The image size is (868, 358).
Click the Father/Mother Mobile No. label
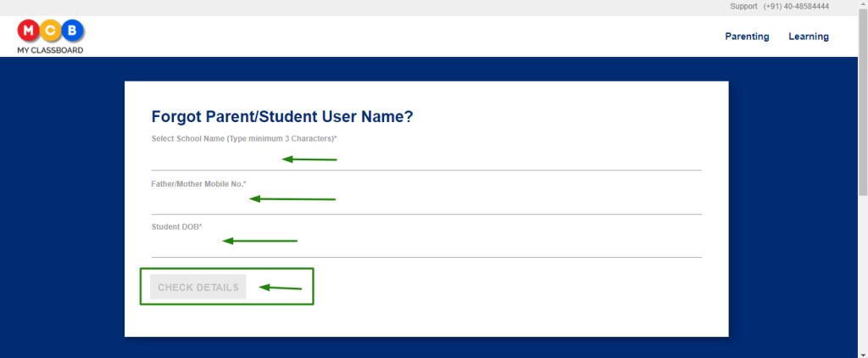[198, 183]
